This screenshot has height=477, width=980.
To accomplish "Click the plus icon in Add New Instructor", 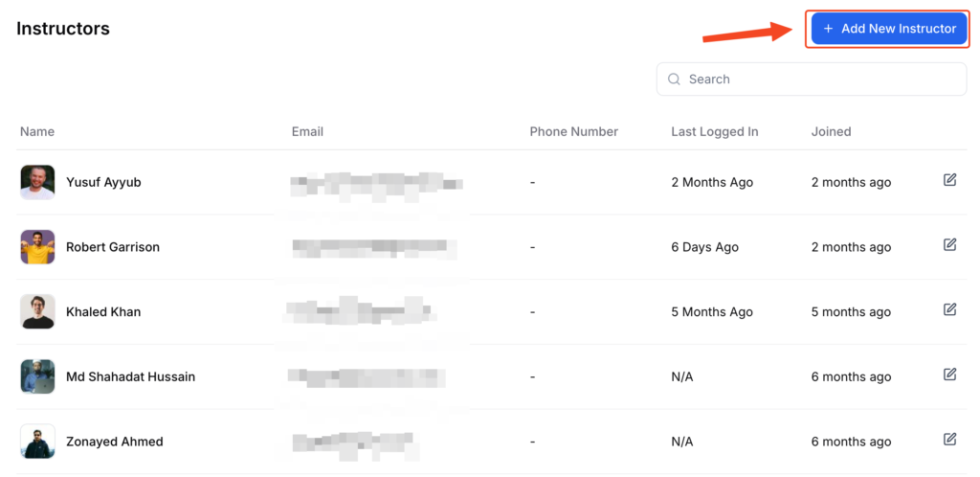I will (828, 29).
